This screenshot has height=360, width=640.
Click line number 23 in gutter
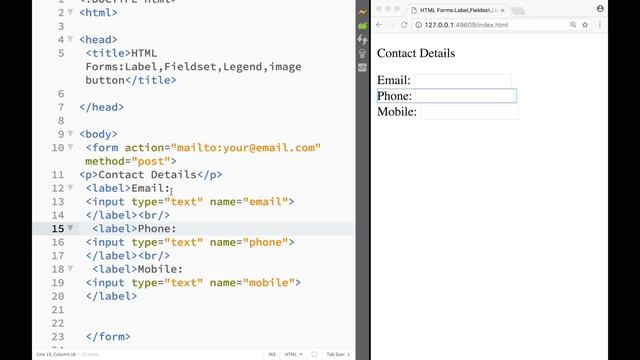(58, 337)
